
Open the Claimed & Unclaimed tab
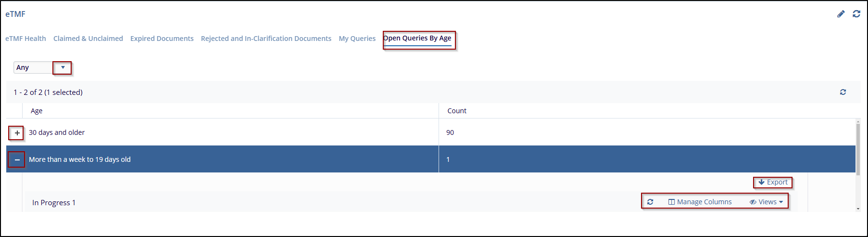click(x=88, y=39)
